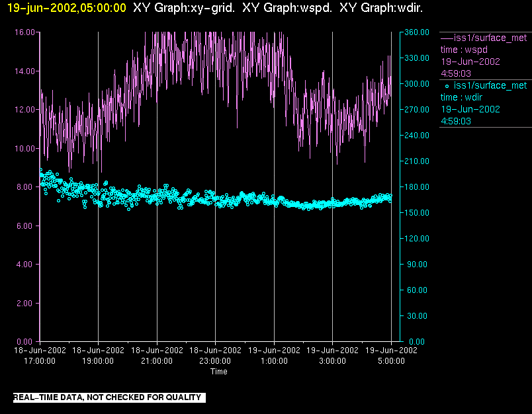Click the 18-Jun-2002 21:00:00 tick label
The width and height of the screenshot is (532, 414).
click(157, 356)
